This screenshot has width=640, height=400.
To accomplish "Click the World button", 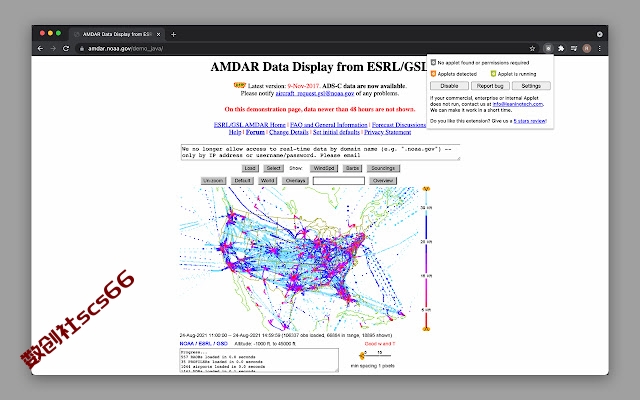I will pos(267,180).
